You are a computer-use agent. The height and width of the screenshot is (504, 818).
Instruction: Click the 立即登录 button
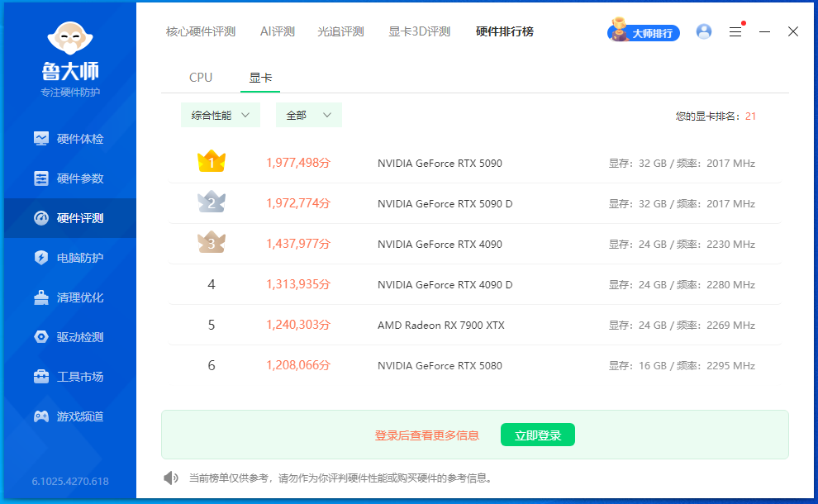pyautogui.click(x=538, y=435)
